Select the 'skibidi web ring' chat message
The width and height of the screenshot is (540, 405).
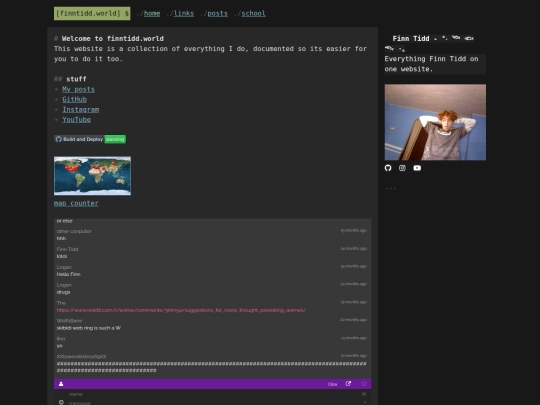[x=89, y=328]
